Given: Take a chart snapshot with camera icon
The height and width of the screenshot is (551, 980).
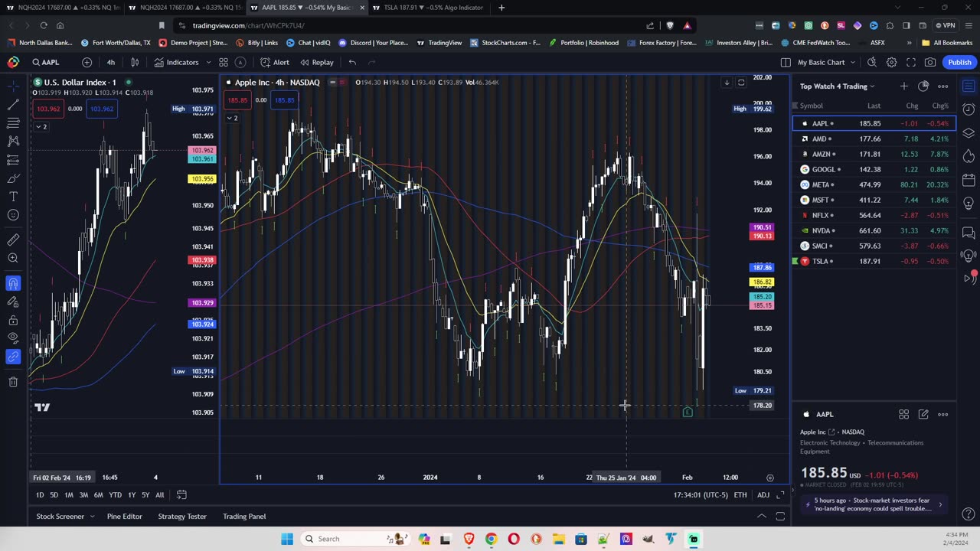Looking at the screenshot, I should point(930,62).
